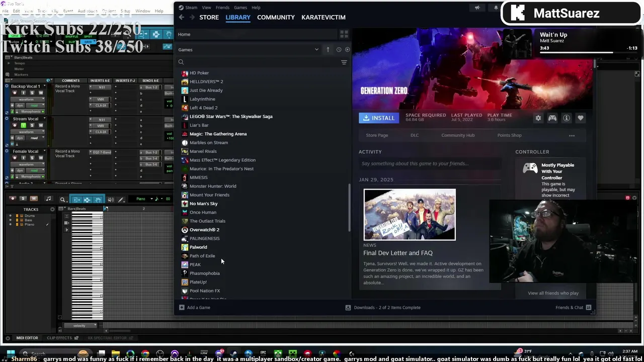Open game settings gear for Generation Zero
This screenshot has width=644, height=362.
click(538, 118)
